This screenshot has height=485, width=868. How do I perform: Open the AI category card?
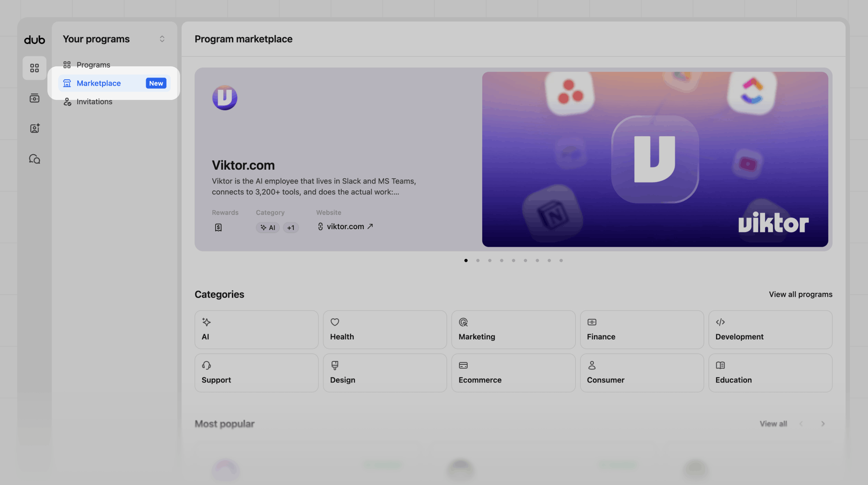click(256, 330)
